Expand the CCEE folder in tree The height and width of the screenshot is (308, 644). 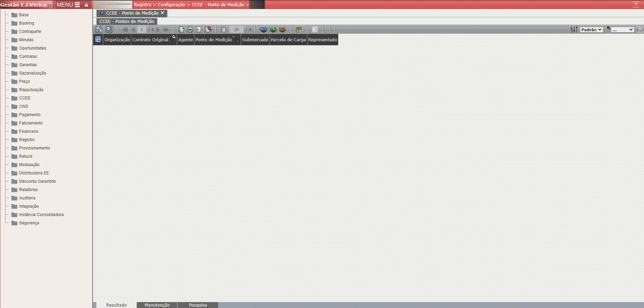click(x=25, y=98)
